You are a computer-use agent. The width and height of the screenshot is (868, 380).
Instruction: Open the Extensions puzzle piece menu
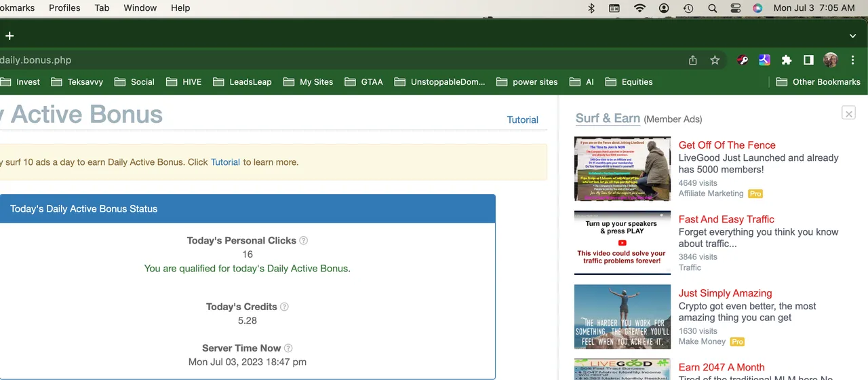[x=787, y=60]
